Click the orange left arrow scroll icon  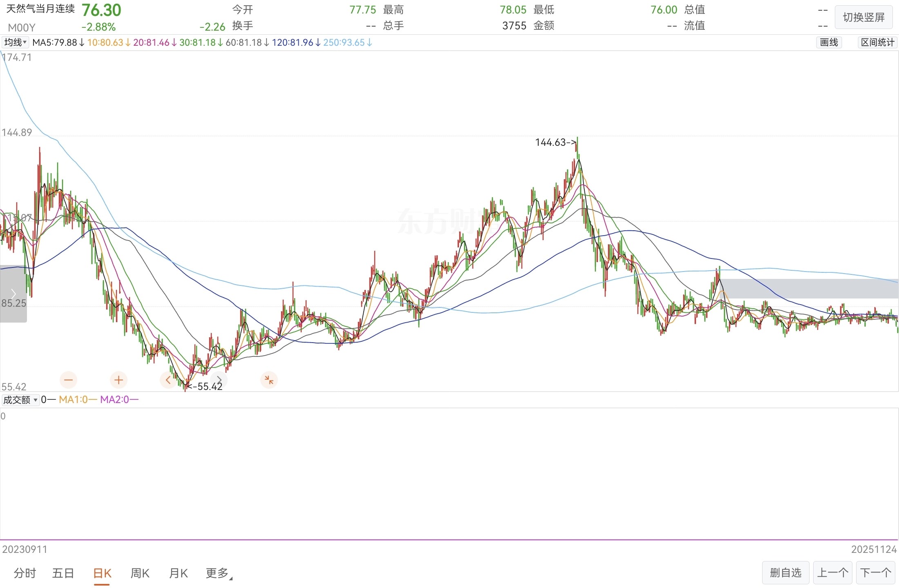coord(168,380)
